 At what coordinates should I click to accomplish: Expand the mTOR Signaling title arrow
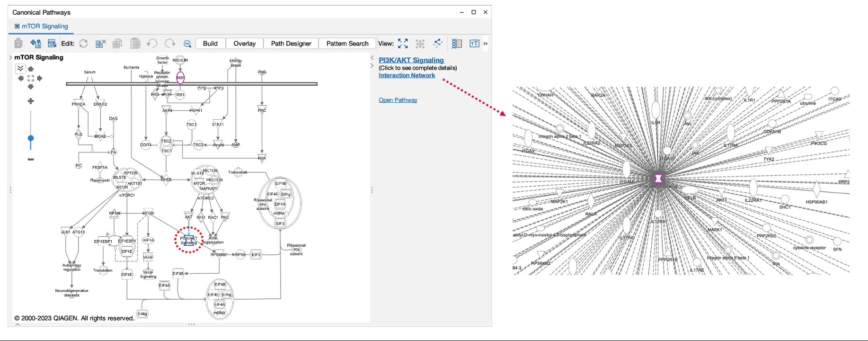tap(10, 57)
